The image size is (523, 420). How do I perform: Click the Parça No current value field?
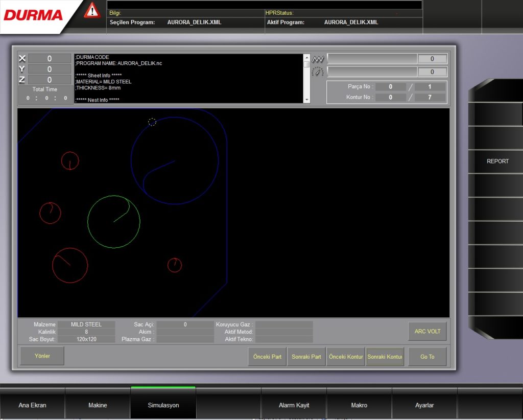[391, 87]
